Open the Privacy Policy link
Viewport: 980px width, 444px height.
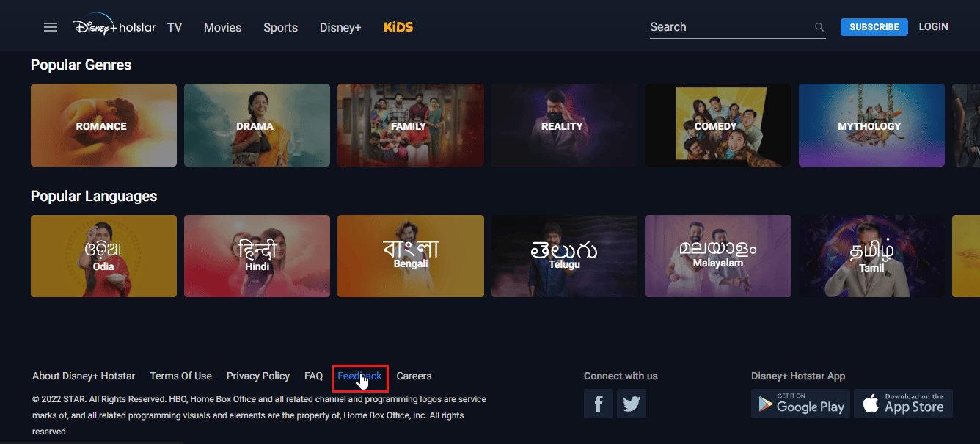258,376
